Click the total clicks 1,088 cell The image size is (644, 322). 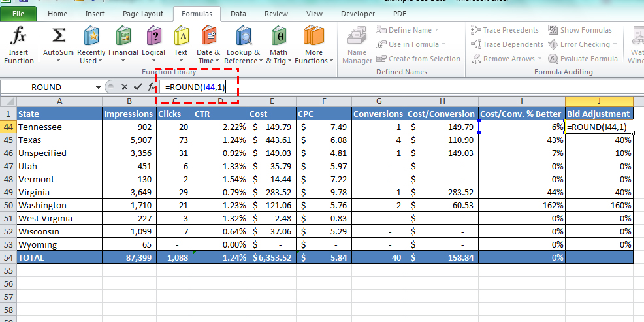click(x=174, y=257)
